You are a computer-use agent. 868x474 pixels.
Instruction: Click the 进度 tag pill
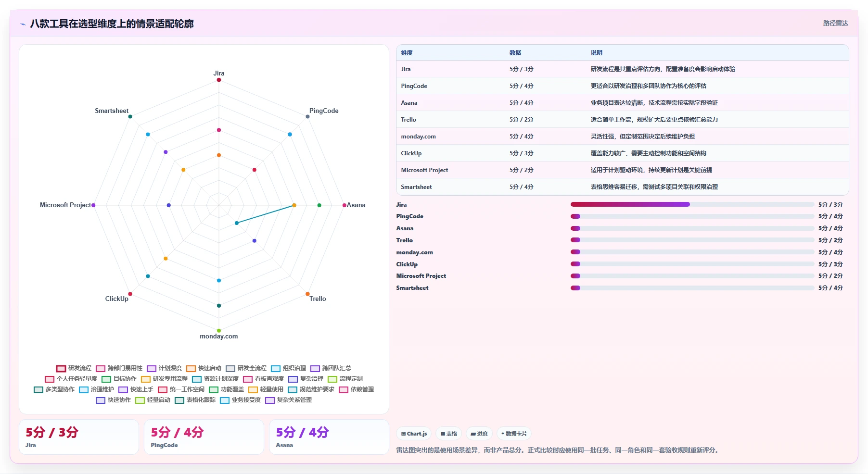pos(479,434)
